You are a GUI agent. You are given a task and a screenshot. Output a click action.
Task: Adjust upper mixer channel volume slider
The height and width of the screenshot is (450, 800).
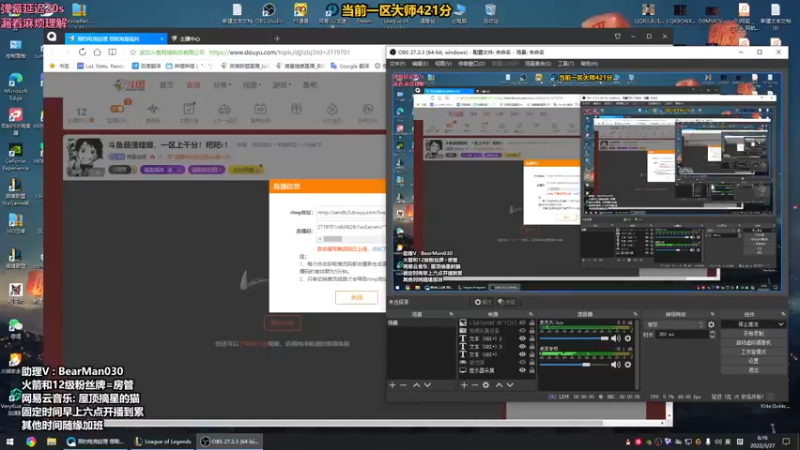pyautogui.click(x=574, y=338)
